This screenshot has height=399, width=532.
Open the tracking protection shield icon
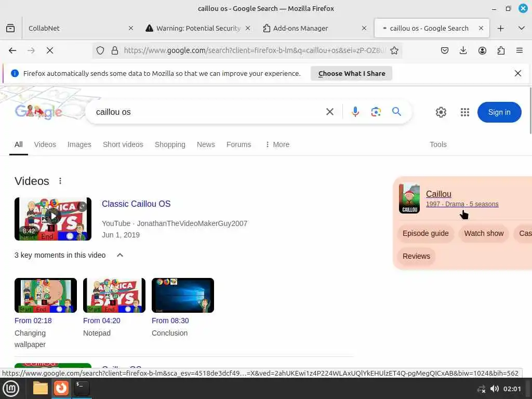[x=100, y=50]
